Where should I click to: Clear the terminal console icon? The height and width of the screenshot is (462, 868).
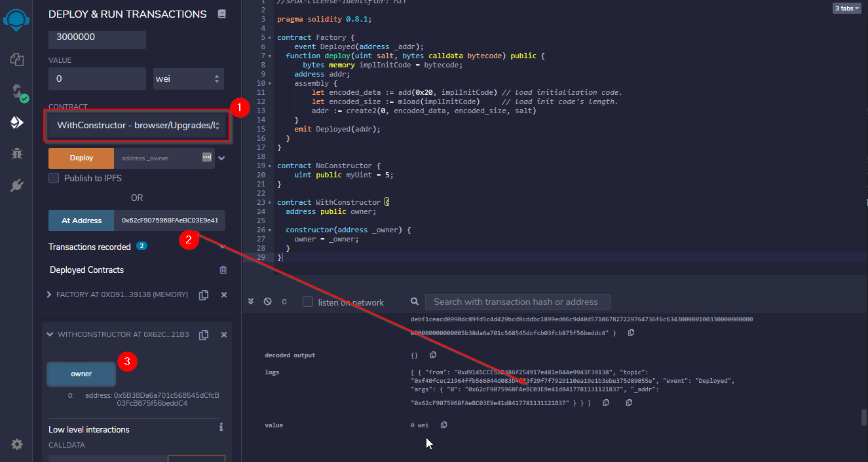[267, 302]
